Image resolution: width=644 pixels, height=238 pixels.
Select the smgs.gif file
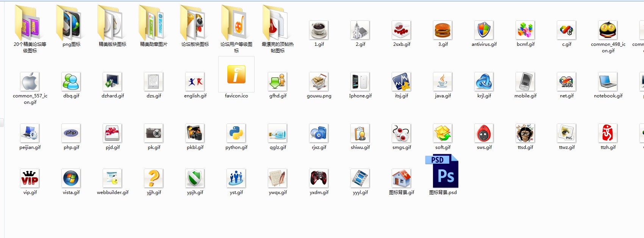pyautogui.click(x=402, y=133)
